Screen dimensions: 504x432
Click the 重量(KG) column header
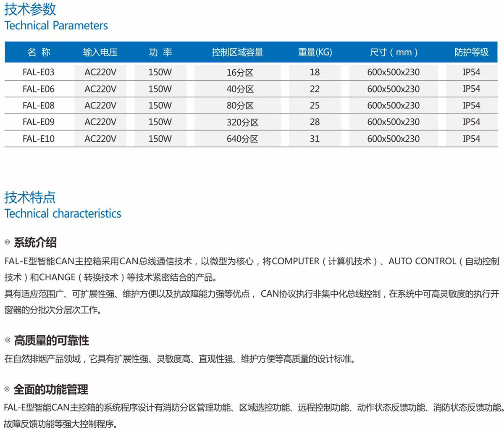[x=315, y=52]
